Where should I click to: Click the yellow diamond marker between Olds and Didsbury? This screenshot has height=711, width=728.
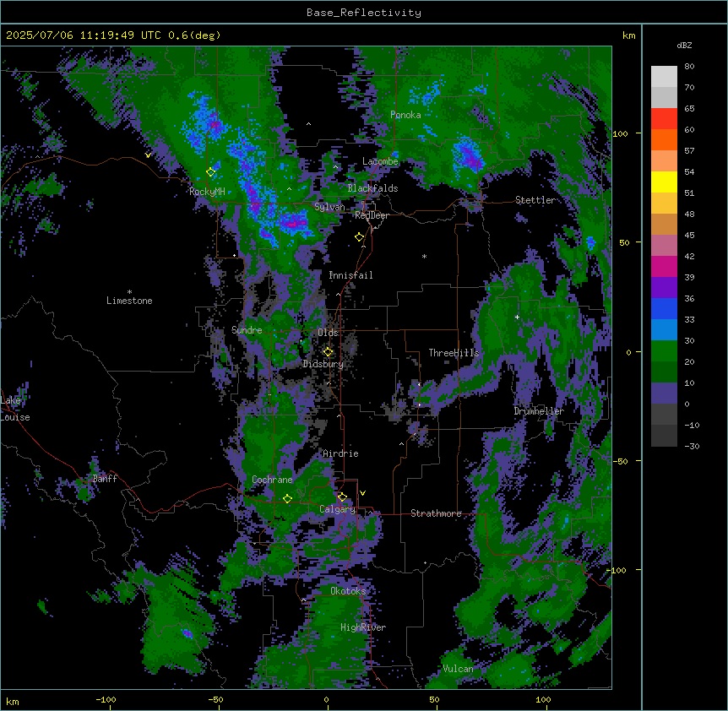tap(328, 351)
